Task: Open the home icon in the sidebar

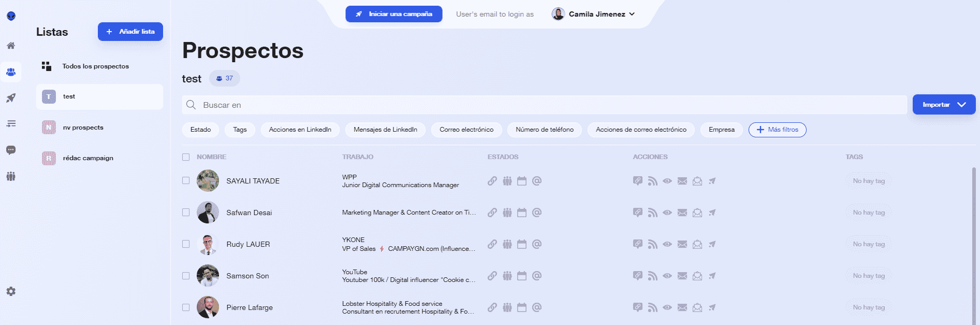Action: [x=11, y=46]
